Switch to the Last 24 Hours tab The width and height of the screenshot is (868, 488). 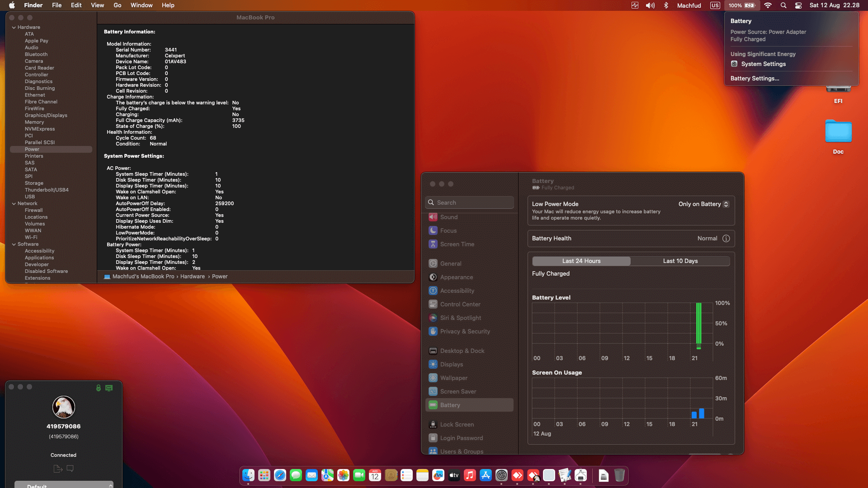[581, 261]
